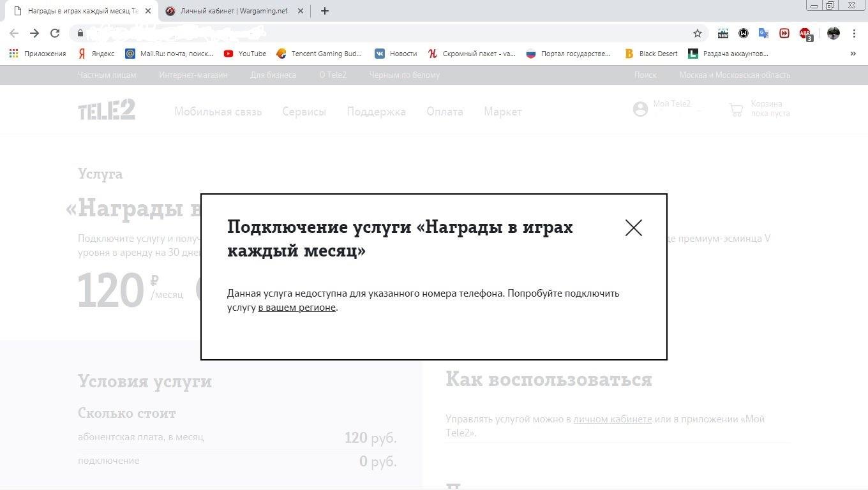Open the Оплата navigation menu
Viewport: 868px width, 490px height.
tap(445, 112)
